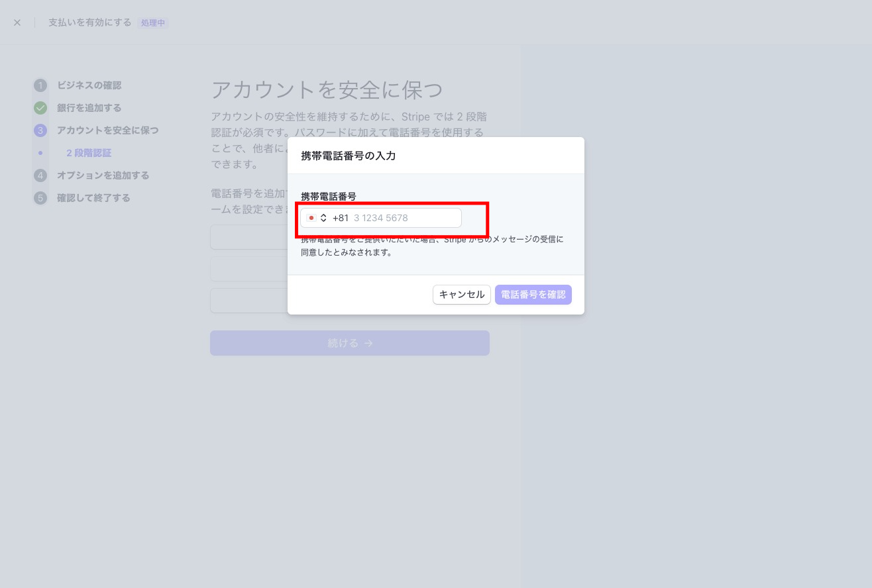Open the 2 段階認証 sub-step
Screen dimensions: 872x588
click(89, 153)
